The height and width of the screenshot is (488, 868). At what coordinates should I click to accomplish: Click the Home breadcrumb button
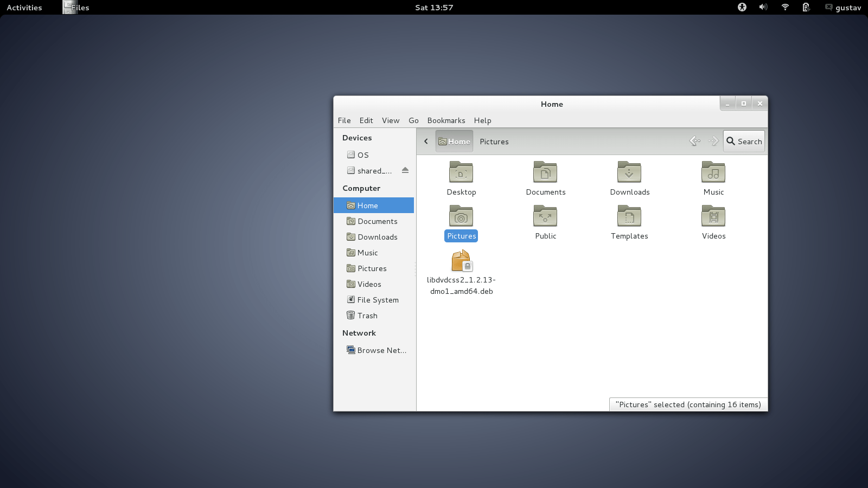pyautogui.click(x=454, y=141)
